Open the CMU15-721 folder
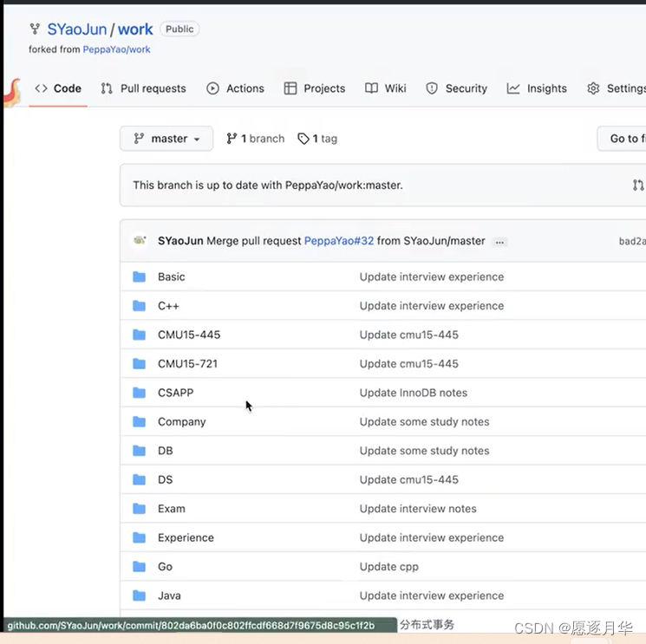 coord(188,364)
